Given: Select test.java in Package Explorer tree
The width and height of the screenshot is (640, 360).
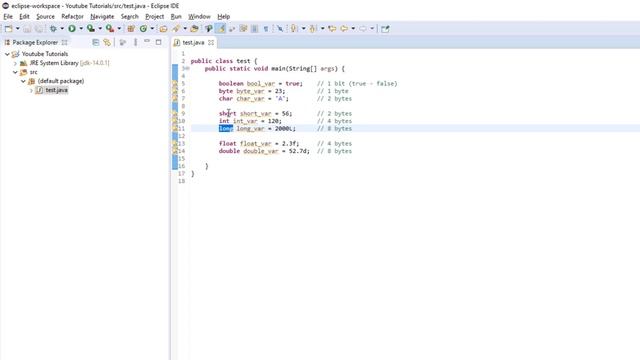Looking at the screenshot, I should pyautogui.click(x=56, y=90).
